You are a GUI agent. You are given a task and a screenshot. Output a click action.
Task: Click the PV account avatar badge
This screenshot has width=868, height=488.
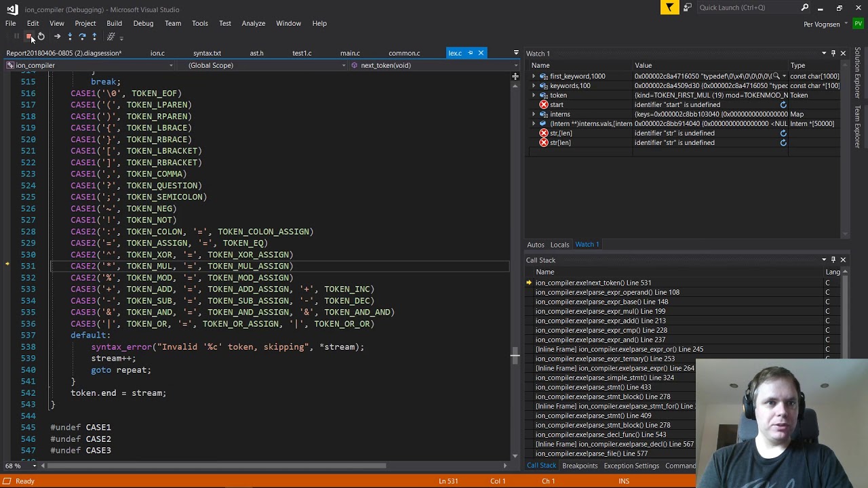coord(858,24)
